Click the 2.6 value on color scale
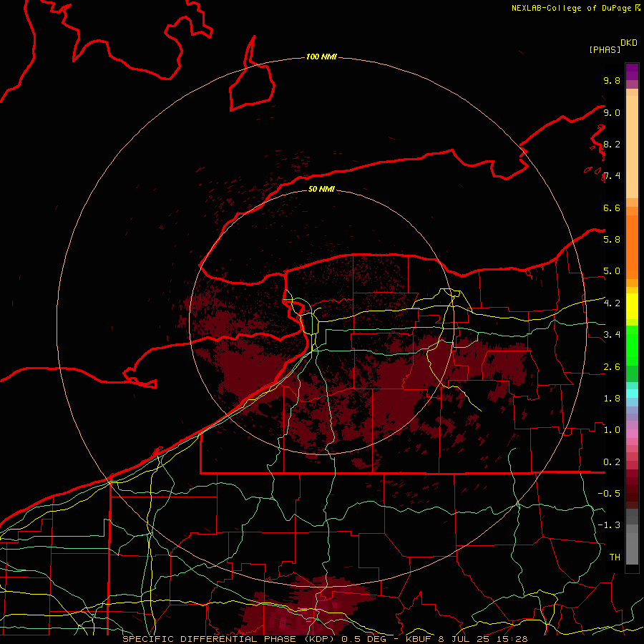The width and height of the screenshot is (644, 644). click(x=612, y=367)
